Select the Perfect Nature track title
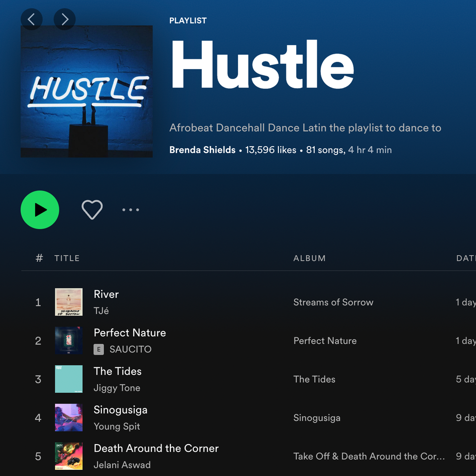This screenshot has width=476, height=476. click(129, 333)
